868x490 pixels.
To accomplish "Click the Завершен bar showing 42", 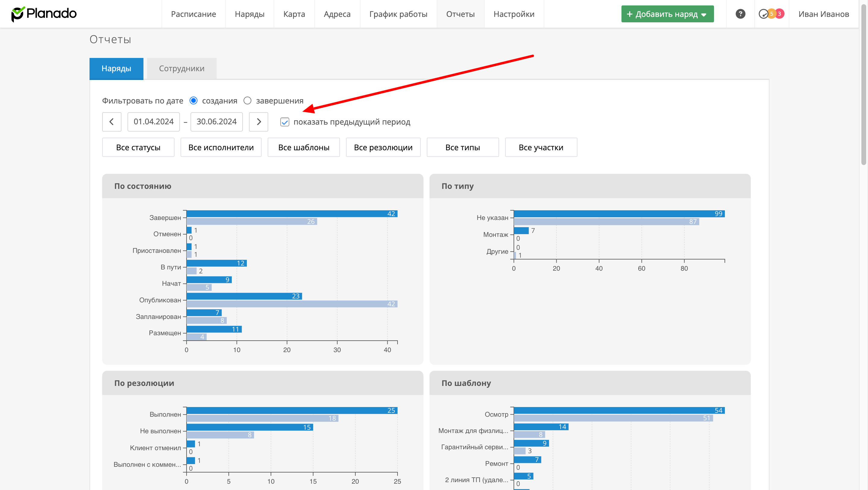I will 292,214.
